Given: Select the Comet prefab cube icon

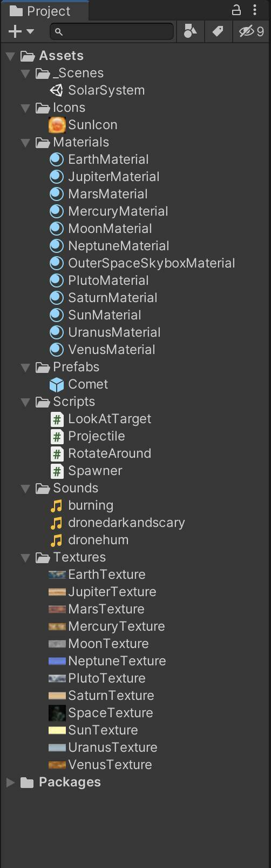Looking at the screenshot, I should 57,384.
